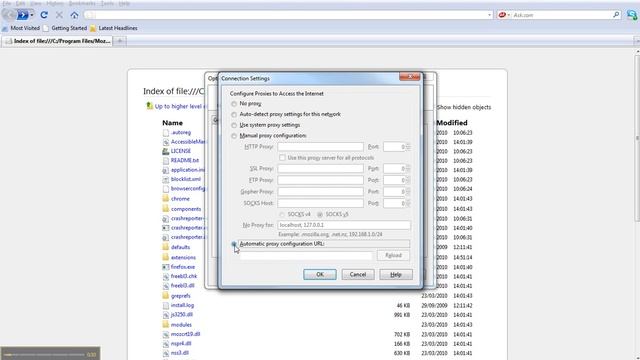Image resolution: width=640 pixels, height=360 pixels.
Task: Select Manual proxy configuration radio
Action: click(234, 136)
